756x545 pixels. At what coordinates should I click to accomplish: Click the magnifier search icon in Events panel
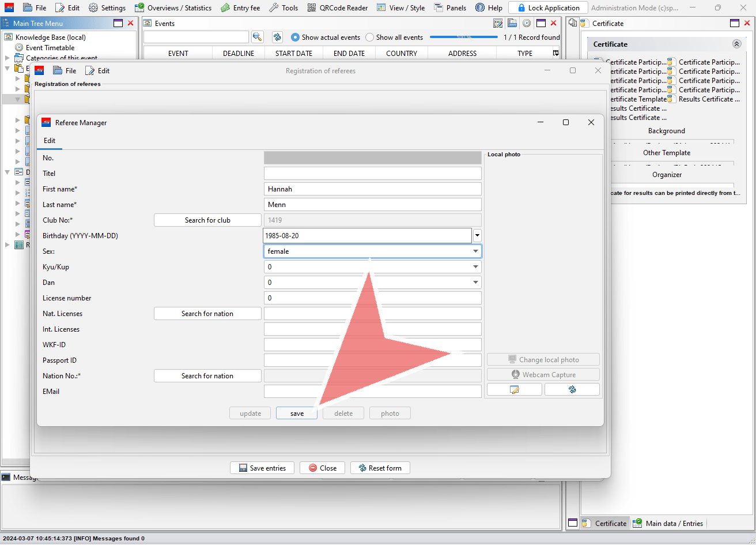[x=257, y=37]
